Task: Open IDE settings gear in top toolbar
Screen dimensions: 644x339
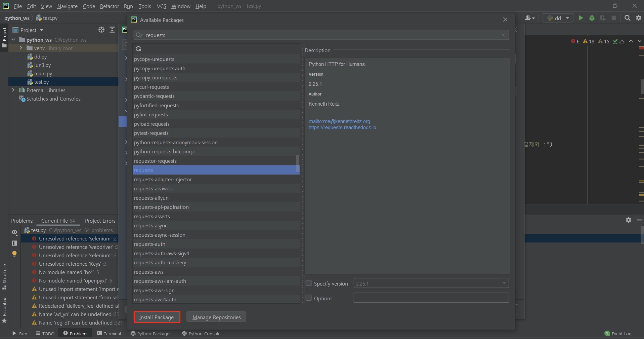Action: [639, 18]
